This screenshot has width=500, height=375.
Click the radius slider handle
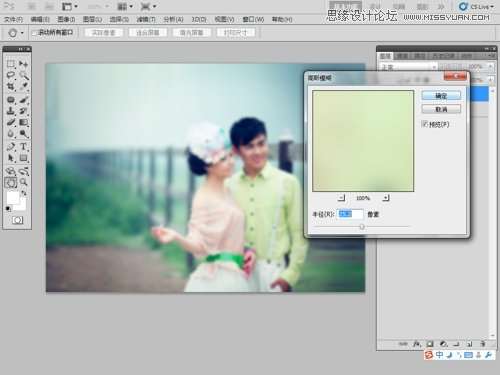[x=362, y=227]
